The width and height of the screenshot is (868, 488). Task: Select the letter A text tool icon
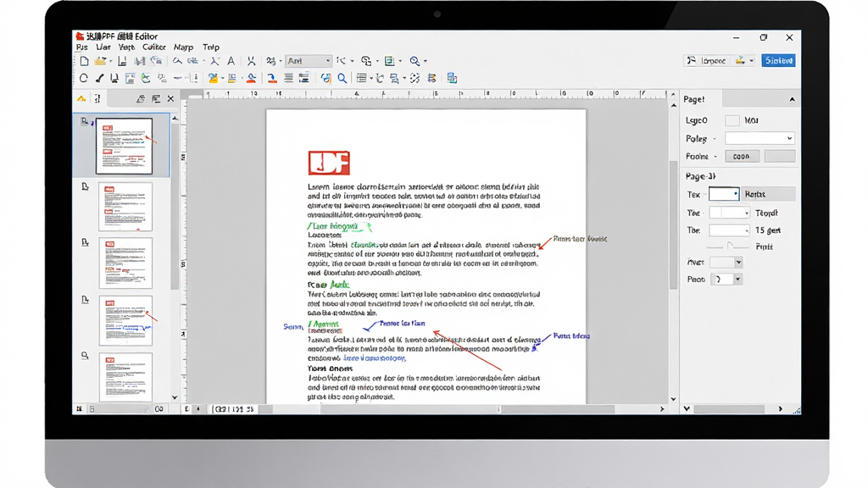pyautogui.click(x=231, y=61)
